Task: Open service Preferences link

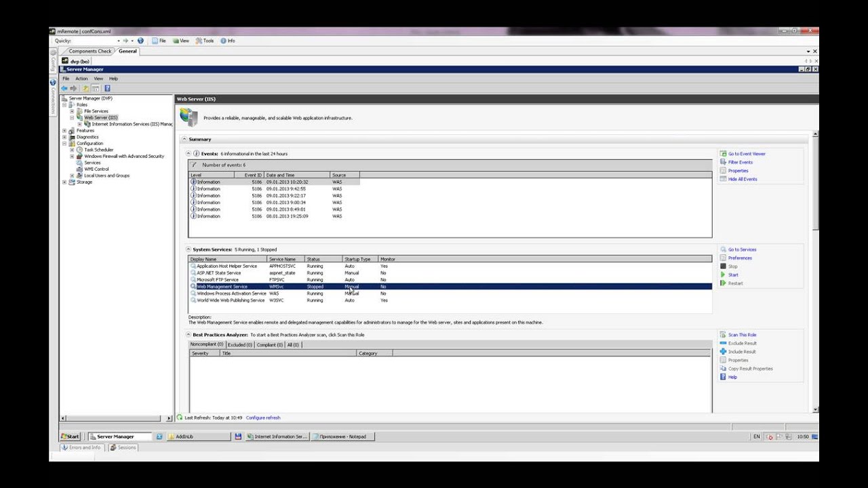Action: 740,258
